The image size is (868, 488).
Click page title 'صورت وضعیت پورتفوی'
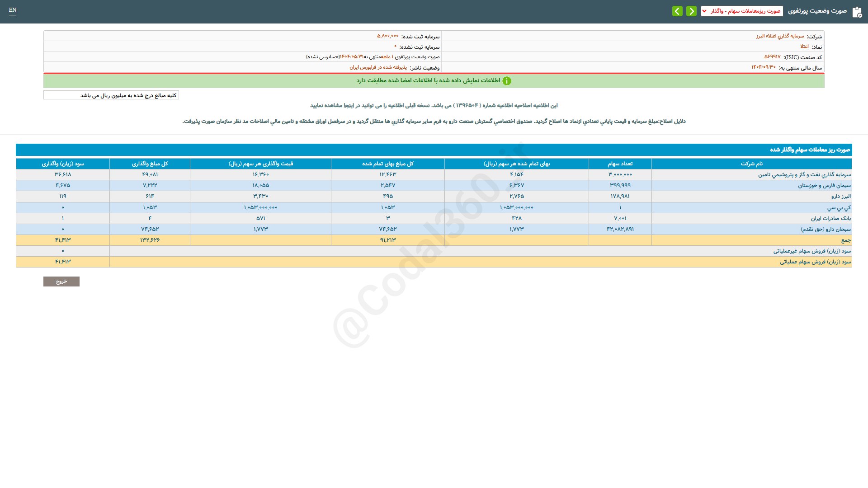click(817, 11)
